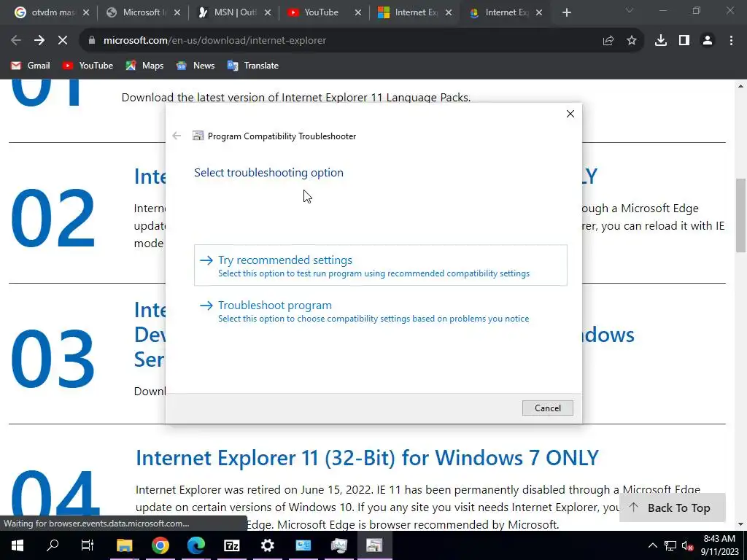Screen dimensions: 747x560
Task: Open YouTube bookmark in bookmarks bar
Action: [x=88, y=66]
